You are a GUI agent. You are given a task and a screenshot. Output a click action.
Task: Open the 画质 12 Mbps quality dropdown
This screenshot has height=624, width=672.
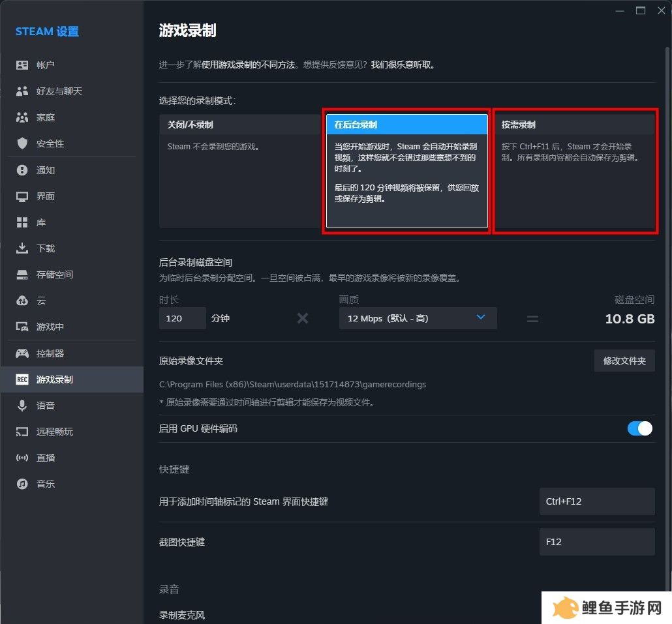[x=418, y=318]
